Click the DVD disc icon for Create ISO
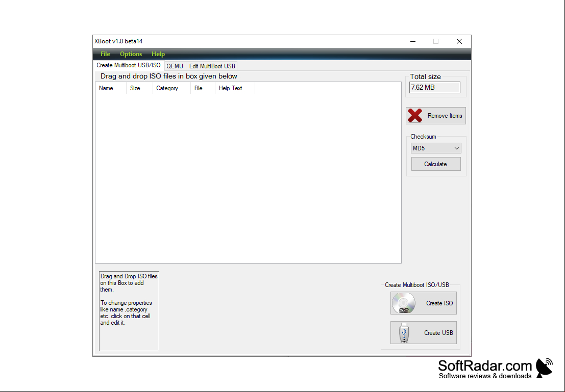Viewport: 565px width, 392px height. (404, 303)
